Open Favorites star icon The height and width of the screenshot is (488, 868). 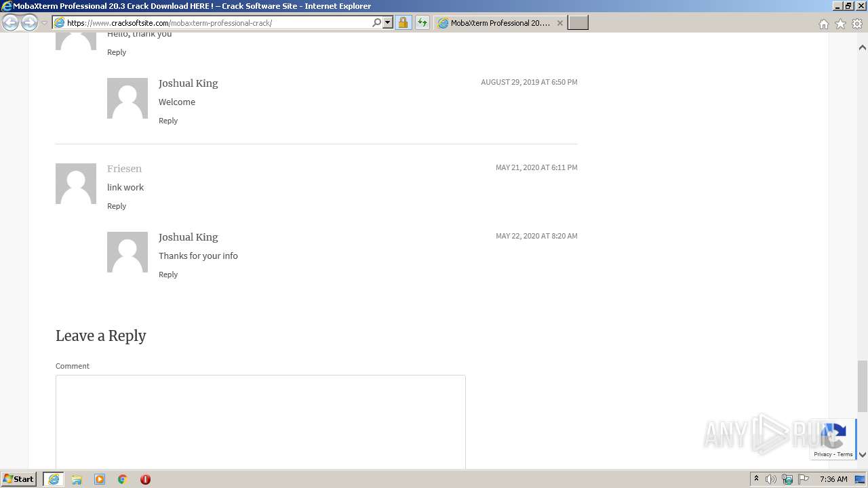[x=840, y=24]
